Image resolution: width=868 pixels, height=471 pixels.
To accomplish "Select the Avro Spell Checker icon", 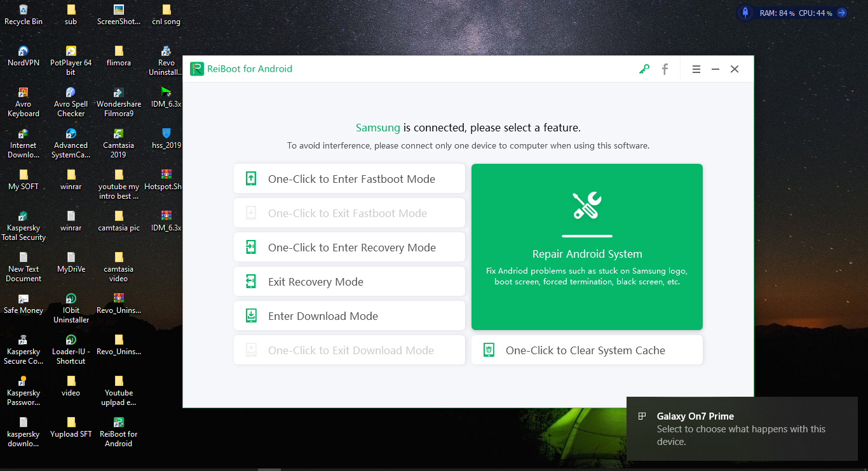I will click(x=71, y=102).
